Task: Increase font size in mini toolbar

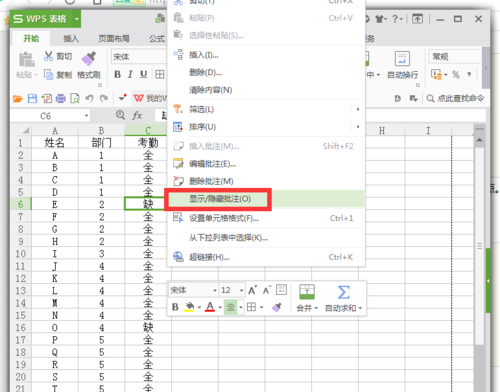Action: click(253, 290)
